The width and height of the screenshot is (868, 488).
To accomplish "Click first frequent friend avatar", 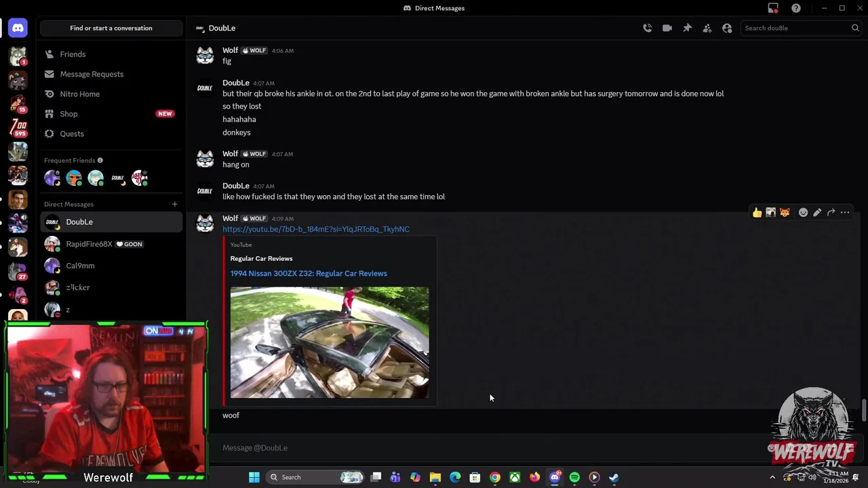I will [52, 178].
